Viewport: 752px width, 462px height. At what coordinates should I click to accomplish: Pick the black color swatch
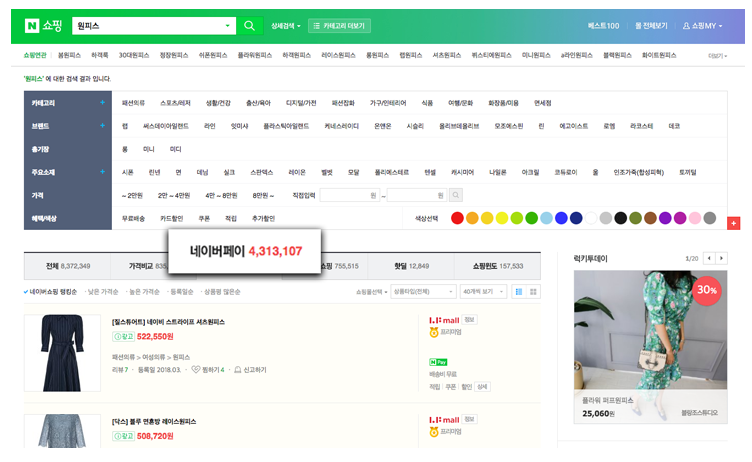(x=621, y=218)
